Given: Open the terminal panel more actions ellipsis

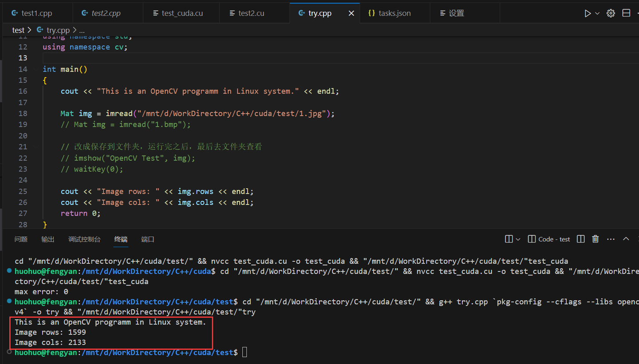Looking at the screenshot, I should click(611, 239).
